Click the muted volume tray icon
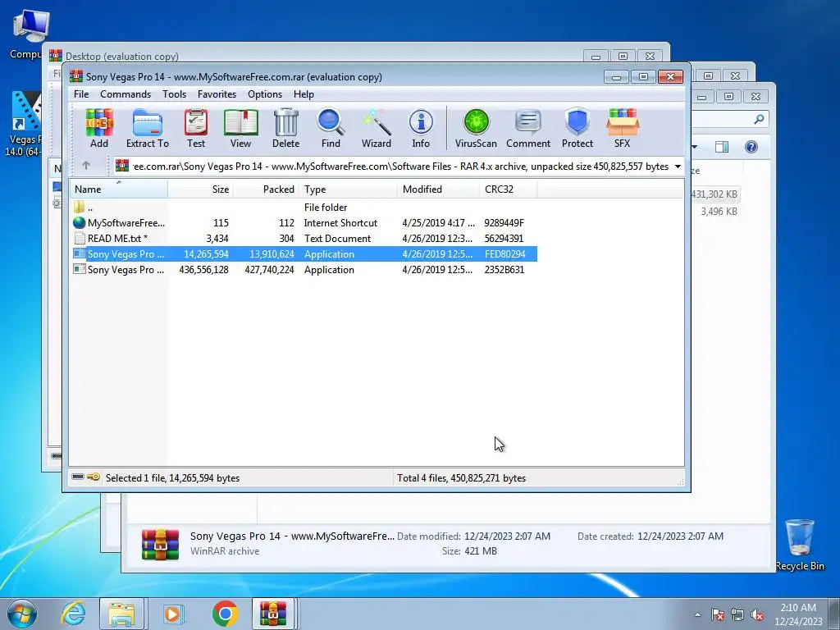Image resolution: width=840 pixels, height=630 pixels. (757, 614)
